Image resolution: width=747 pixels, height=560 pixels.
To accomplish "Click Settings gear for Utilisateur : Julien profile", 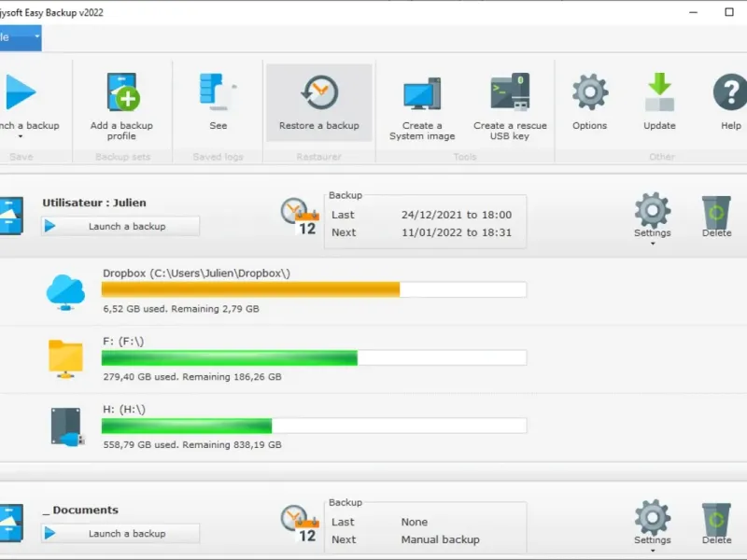I will coord(653,209).
